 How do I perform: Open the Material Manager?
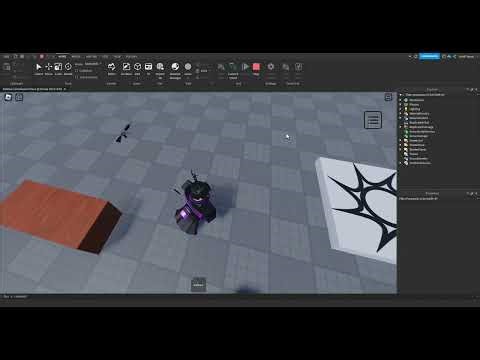tap(175, 70)
